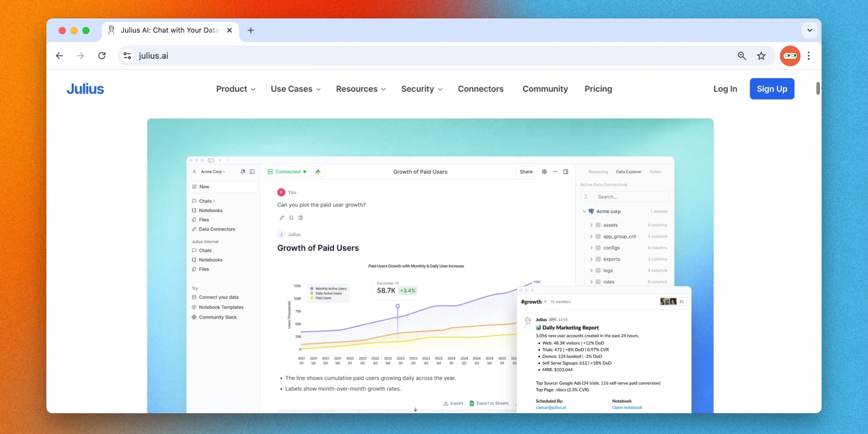Open the Resources dropdown menu

(x=360, y=89)
